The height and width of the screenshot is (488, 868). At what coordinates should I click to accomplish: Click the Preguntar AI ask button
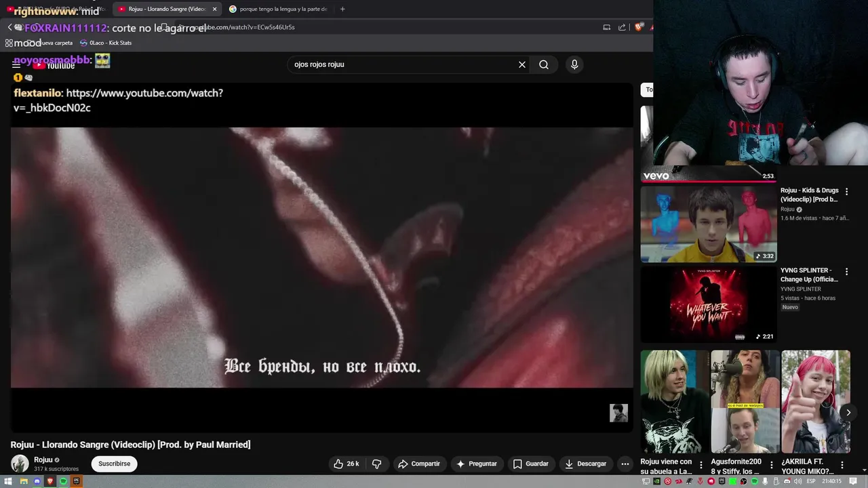coord(477,464)
